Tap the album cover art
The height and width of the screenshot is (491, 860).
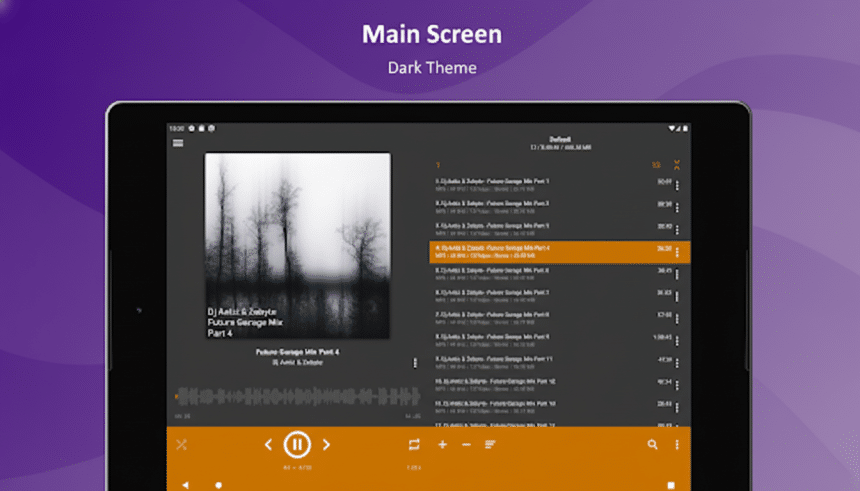298,245
